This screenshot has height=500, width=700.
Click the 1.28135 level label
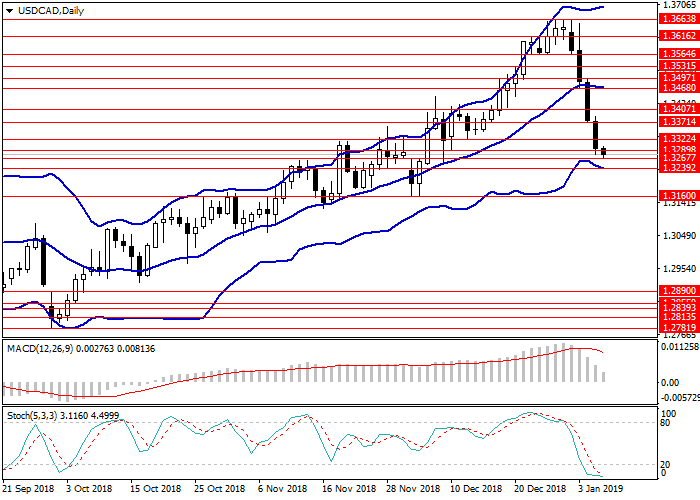point(679,317)
